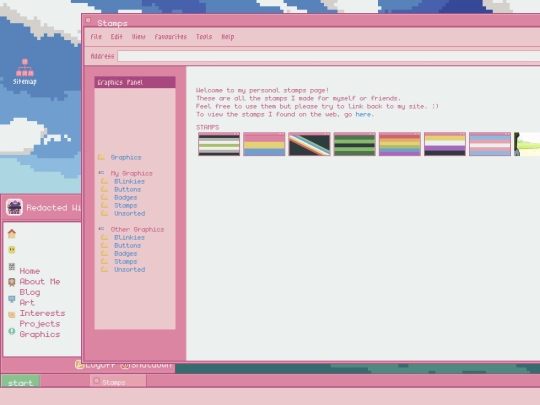Click the house icon in the start menu
Image resolution: width=540 pixels, height=405 pixels.
tap(12, 233)
